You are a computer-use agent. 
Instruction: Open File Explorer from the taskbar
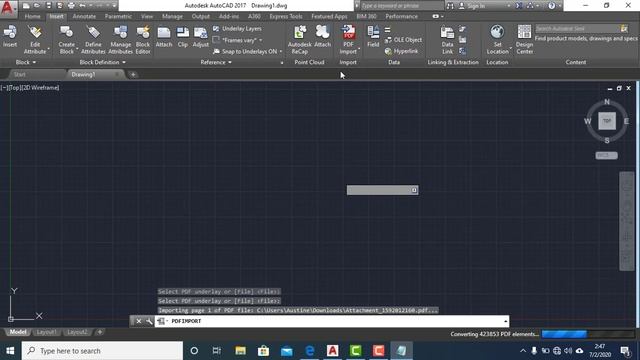(x=240, y=351)
